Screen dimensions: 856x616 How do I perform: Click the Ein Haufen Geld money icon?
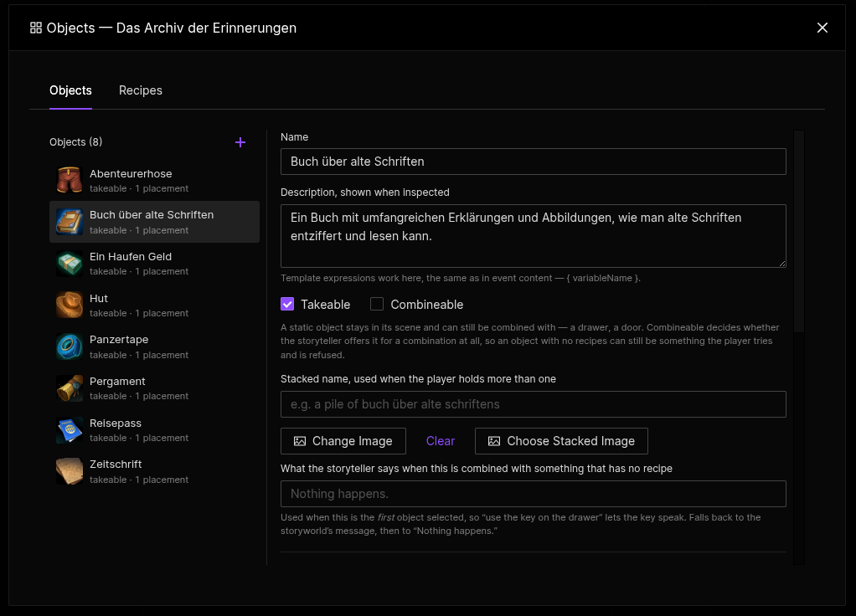(x=70, y=264)
